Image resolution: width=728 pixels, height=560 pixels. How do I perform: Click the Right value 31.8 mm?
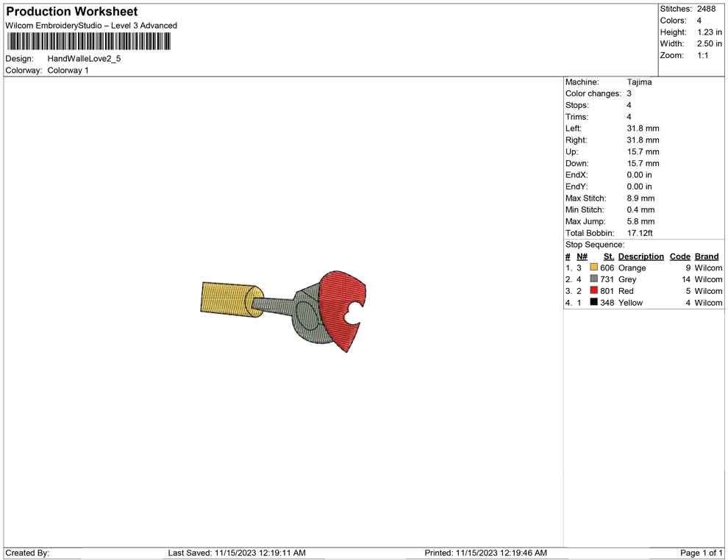(x=643, y=140)
